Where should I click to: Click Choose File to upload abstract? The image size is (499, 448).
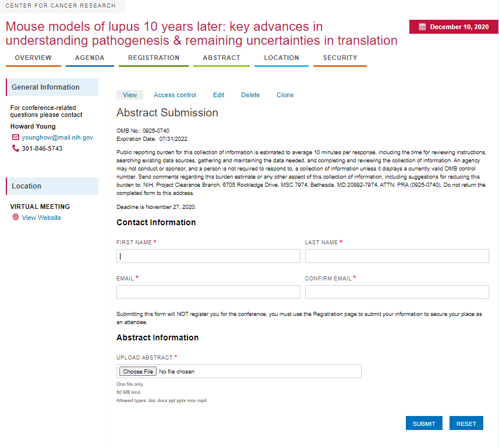pyautogui.click(x=138, y=371)
